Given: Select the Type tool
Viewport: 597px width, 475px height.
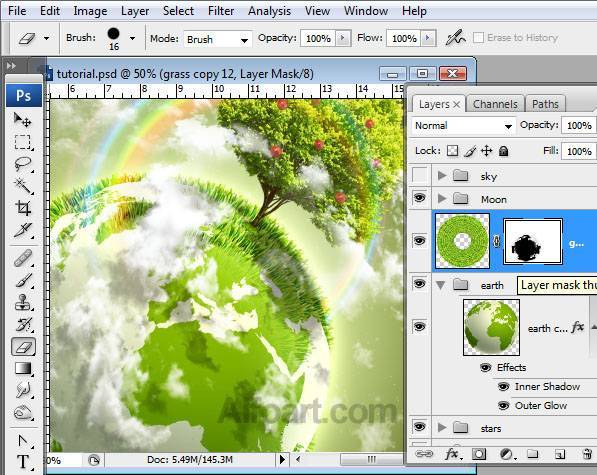Looking at the screenshot, I should click(x=22, y=462).
